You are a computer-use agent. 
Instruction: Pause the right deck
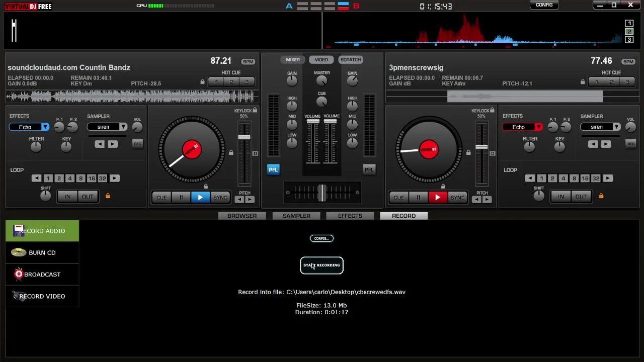point(418,198)
